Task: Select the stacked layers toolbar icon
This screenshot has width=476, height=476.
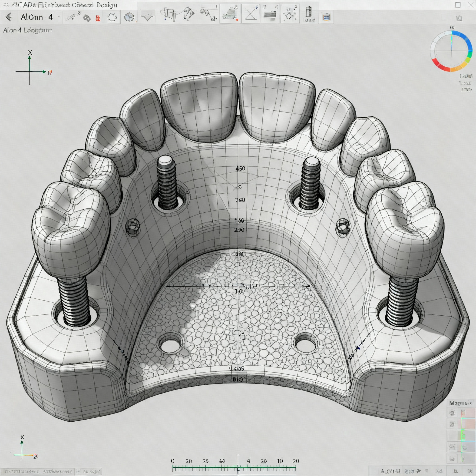Action: (270, 15)
